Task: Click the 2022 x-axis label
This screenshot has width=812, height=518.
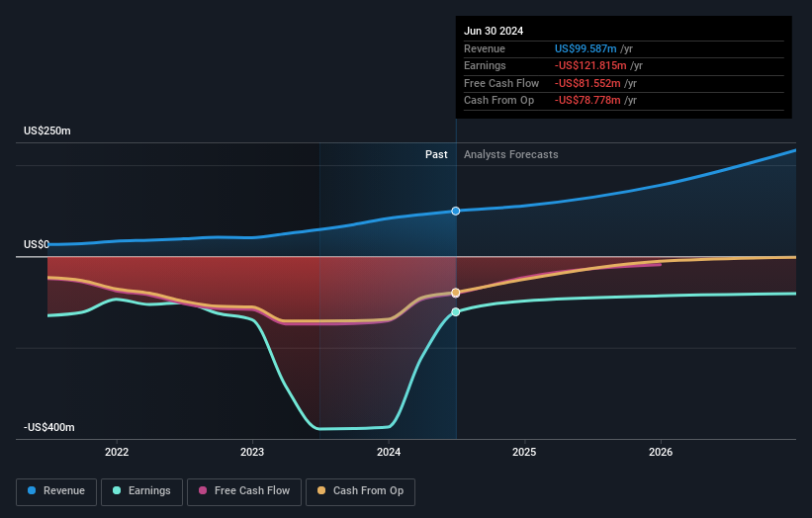Action: (x=117, y=452)
